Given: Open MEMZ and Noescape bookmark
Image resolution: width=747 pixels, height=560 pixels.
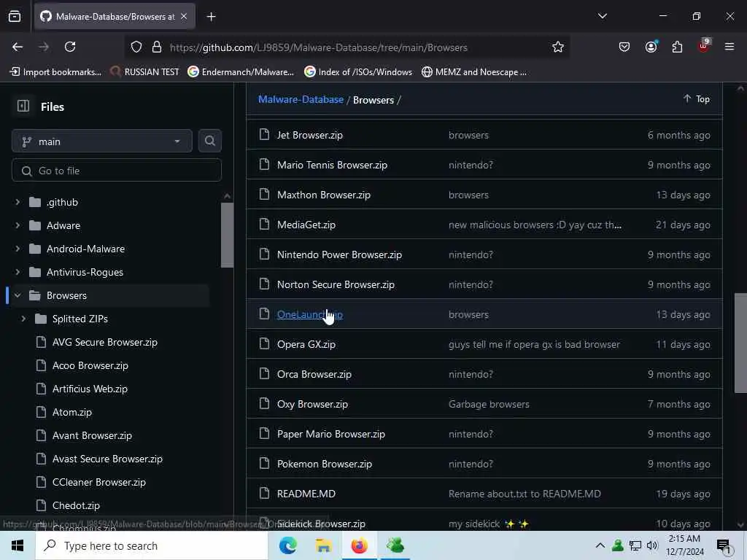Looking at the screenshot, I should coord(474,72).
